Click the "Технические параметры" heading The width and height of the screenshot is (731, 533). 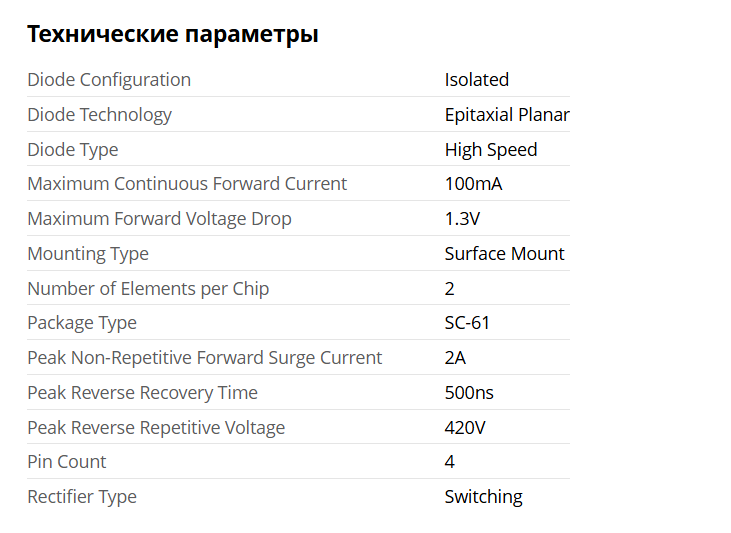coord(172,34)
